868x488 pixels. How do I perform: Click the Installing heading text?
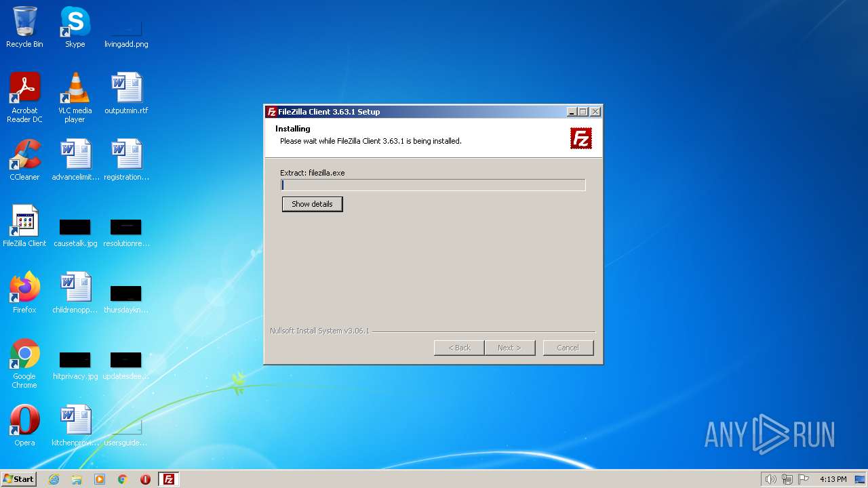tap(293, 129)
